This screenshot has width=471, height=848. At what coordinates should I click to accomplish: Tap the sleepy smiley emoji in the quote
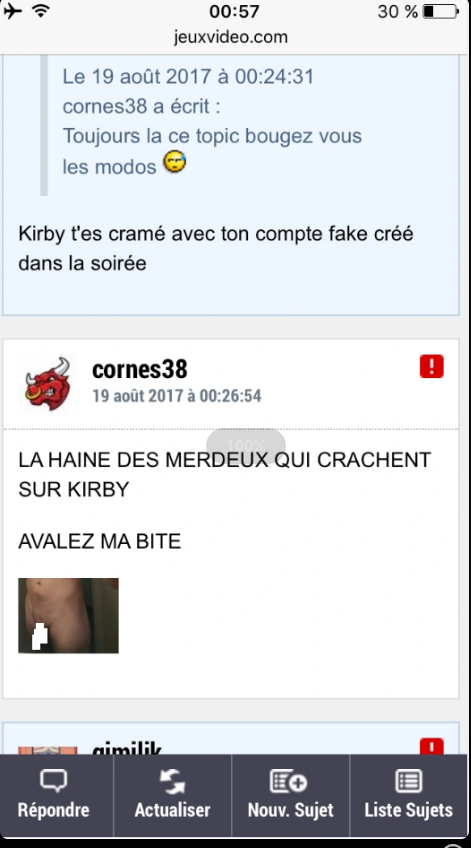click(174, 162)
